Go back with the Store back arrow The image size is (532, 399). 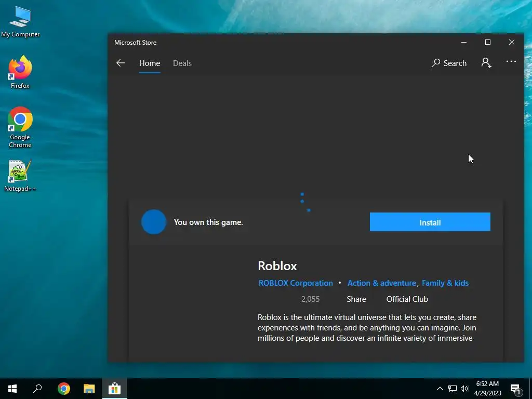[x=121, y=63]
